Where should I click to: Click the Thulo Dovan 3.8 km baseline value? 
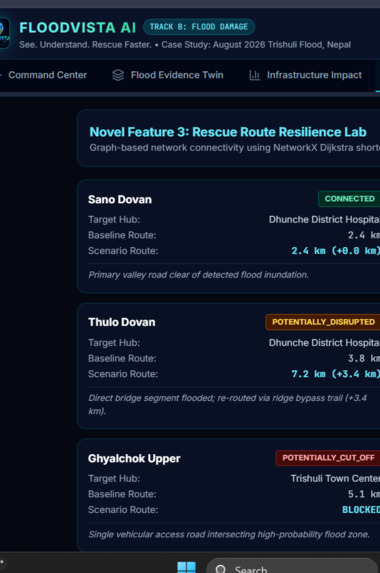point(364,358)
